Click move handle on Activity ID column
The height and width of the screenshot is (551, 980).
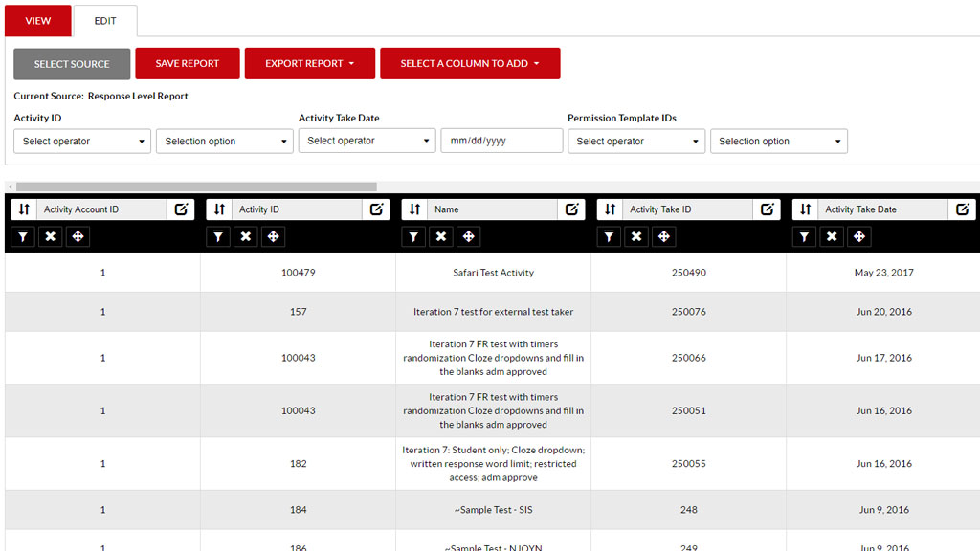[x=273, y=236]
